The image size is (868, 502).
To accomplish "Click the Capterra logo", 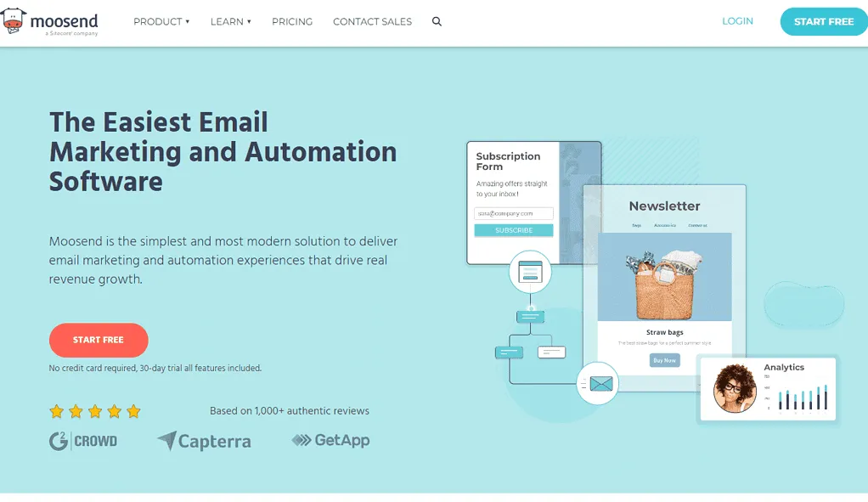I will (205, 441).
